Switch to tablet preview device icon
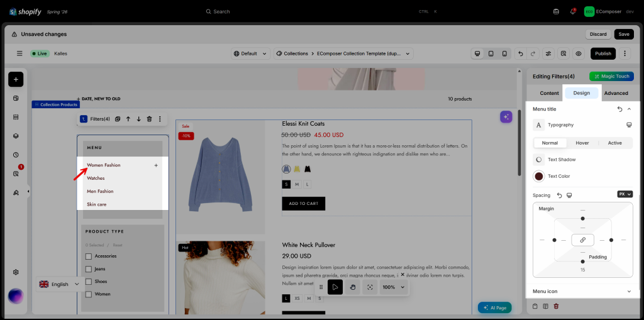This screenshot has width=644, height=320. point(491,53)
